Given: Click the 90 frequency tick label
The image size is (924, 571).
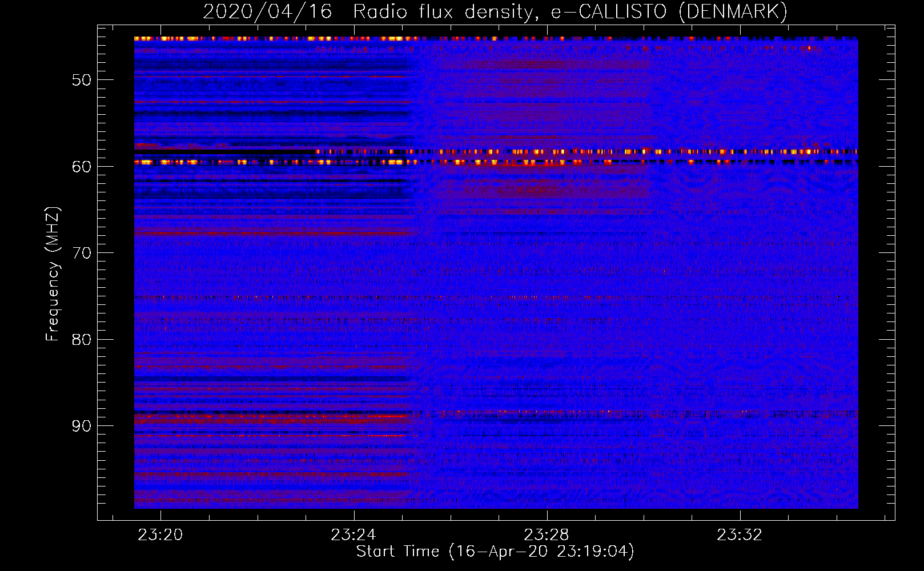Looking at the screenshot, I should coord(81,427).
